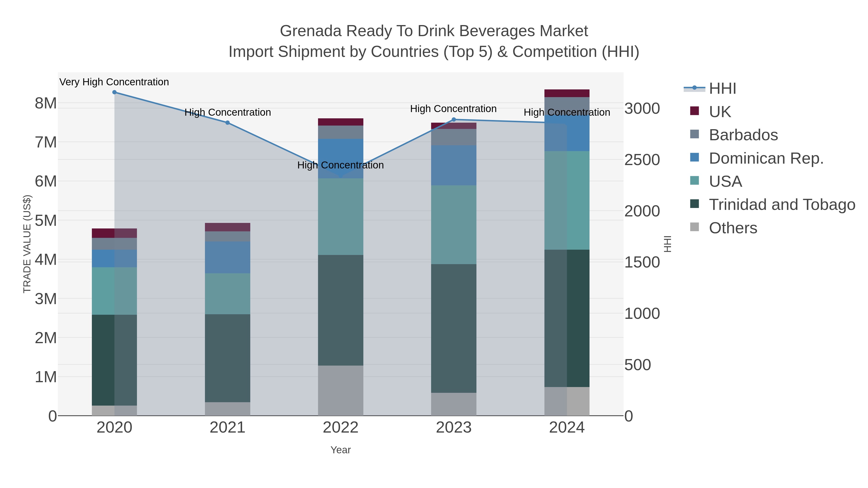Image resolution: width=868 pixels, height=488 pixels.
Task: Click the 2024 x-axis label
Action: pos(567,428)
